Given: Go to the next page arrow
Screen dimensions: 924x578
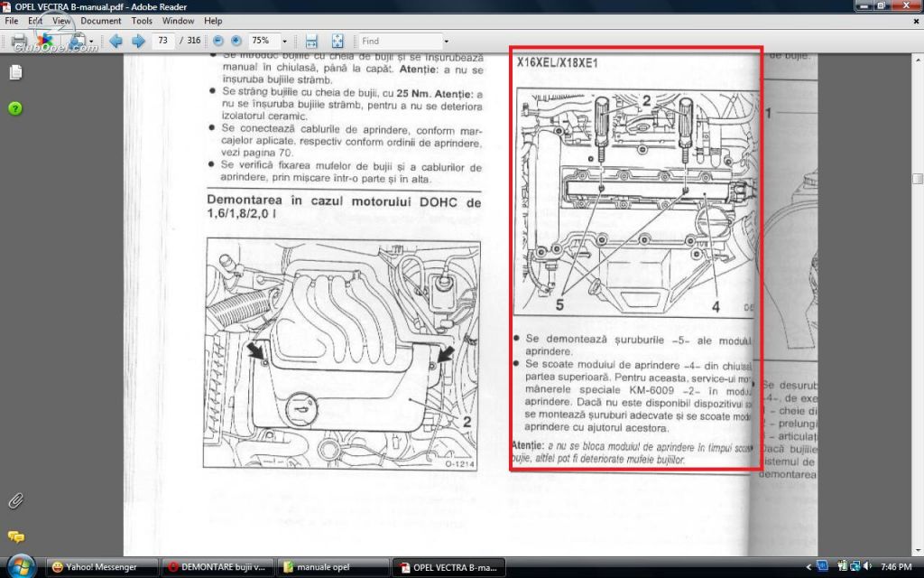Looking at the screenshot, I should point(138,41).
